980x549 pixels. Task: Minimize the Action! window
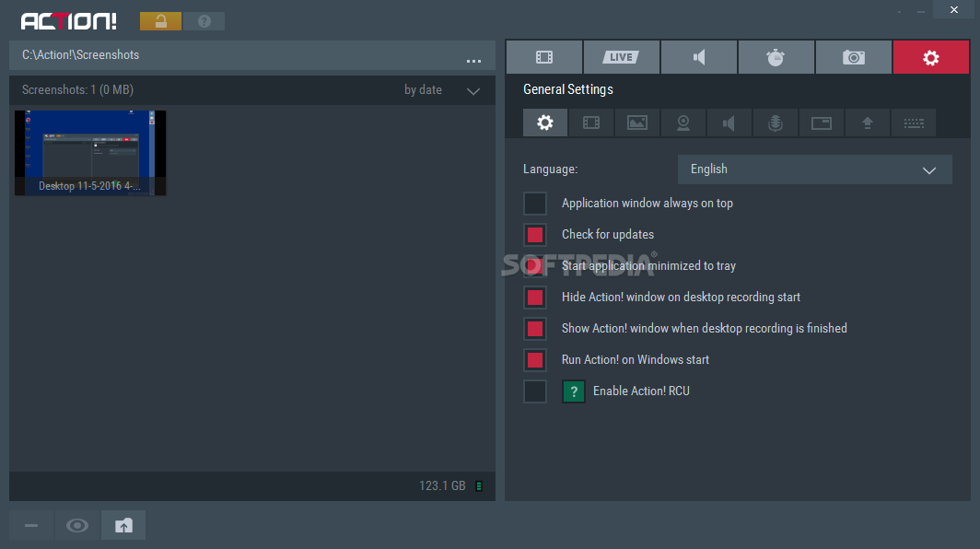(921, 12)
